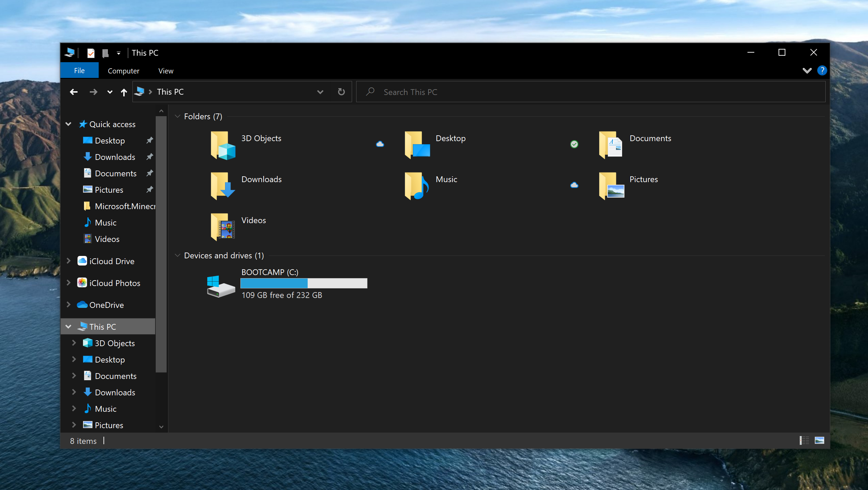Switch to large icons view in status bar

[820, 440]
